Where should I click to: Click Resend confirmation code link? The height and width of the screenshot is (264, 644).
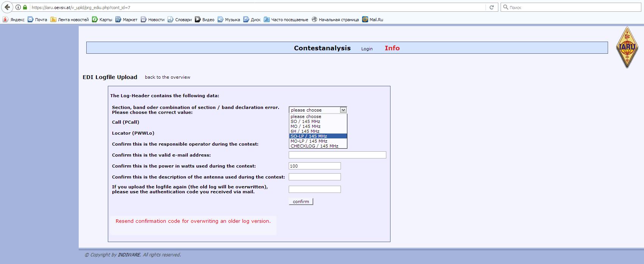tap(193, 221)
